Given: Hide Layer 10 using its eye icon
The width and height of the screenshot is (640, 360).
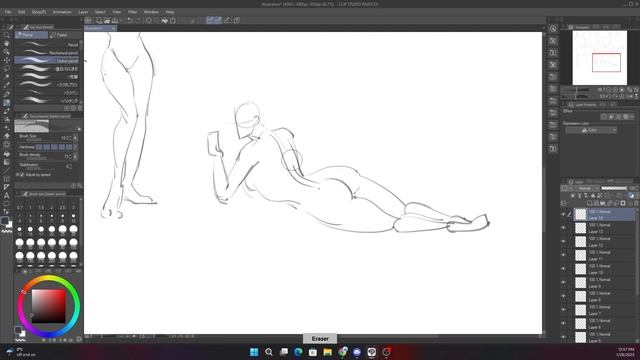Looking at the screenshot, I should [x=564, y=269].
